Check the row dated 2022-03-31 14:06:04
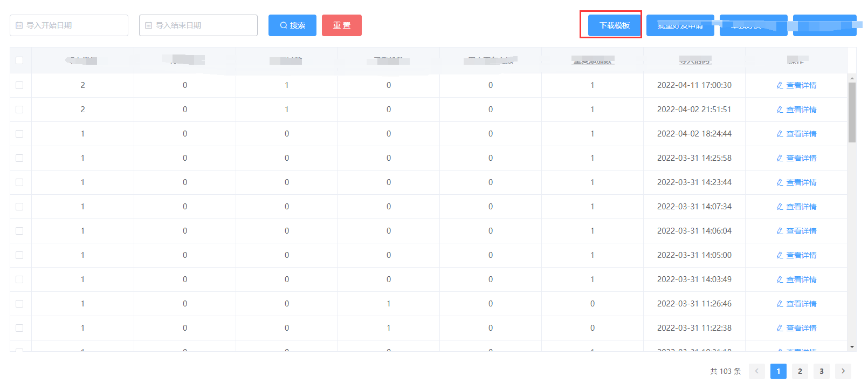The width and height of the screenshot is (868, 389). pos(19,231)
